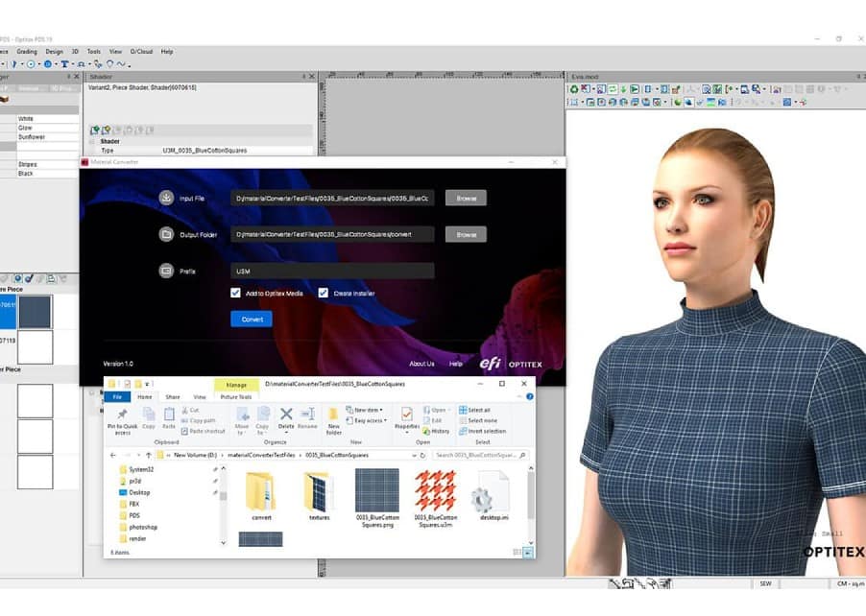Viewport: 866px width, 616px height.
Task: Expand the New item dropdown
Action: [x=368, y=410]
